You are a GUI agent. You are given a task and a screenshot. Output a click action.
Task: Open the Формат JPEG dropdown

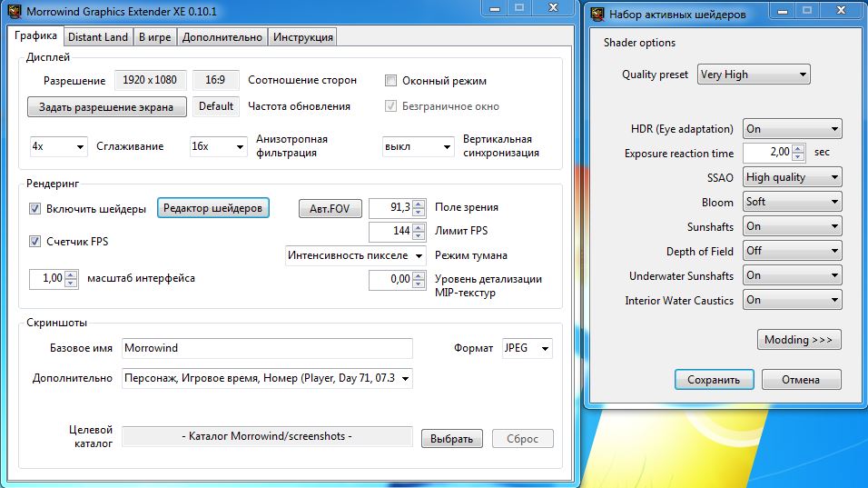527,348
